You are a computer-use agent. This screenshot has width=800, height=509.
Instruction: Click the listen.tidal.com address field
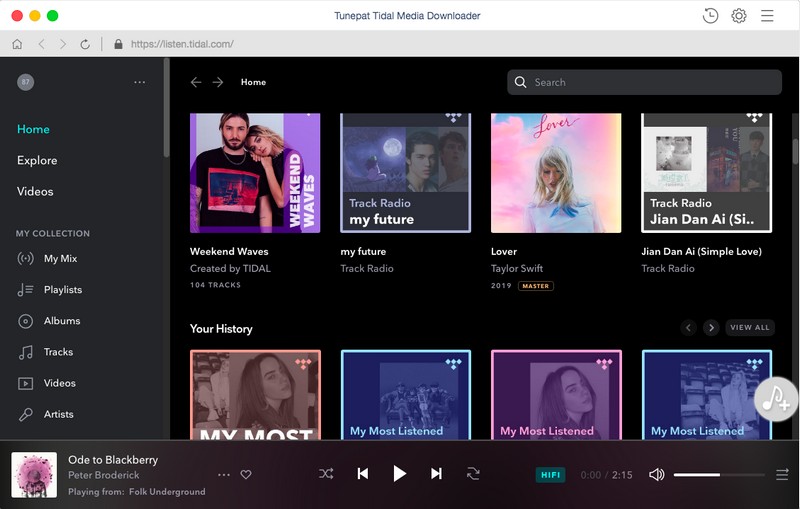(x=182, y=44)
